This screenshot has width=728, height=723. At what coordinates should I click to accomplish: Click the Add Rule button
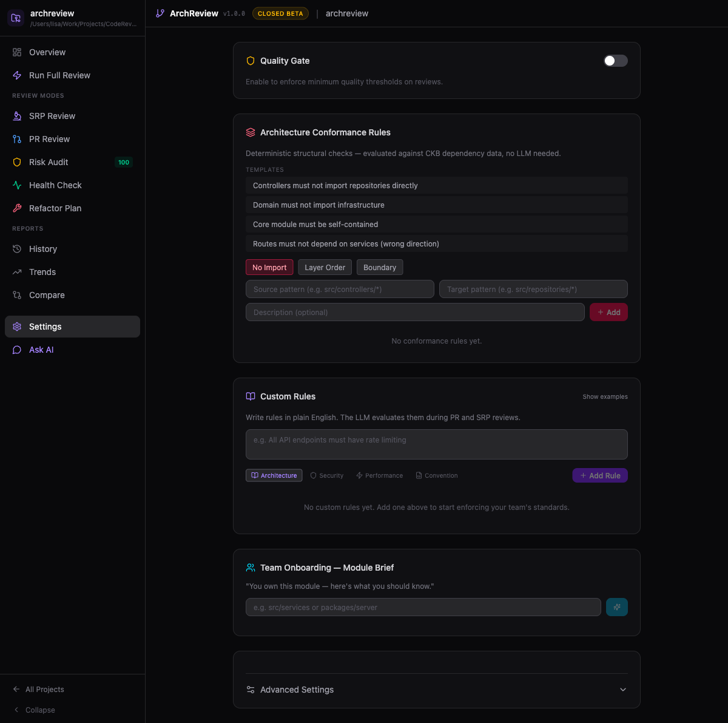click(x=600, y=475)
